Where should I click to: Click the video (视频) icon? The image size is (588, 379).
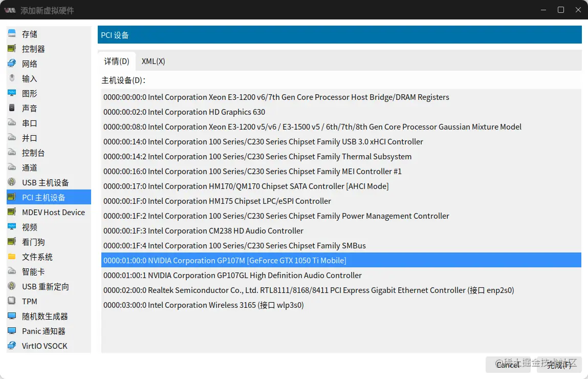pyautogui.click(x=12, y=227)
